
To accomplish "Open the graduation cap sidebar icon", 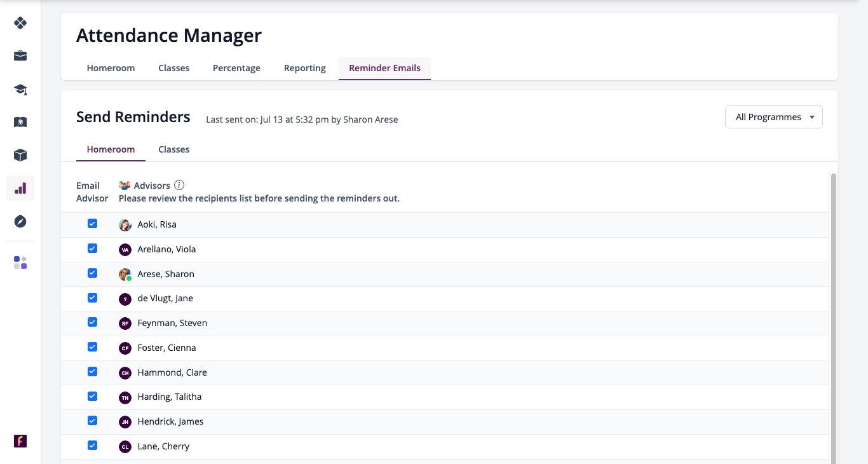I will coord(20,89).
